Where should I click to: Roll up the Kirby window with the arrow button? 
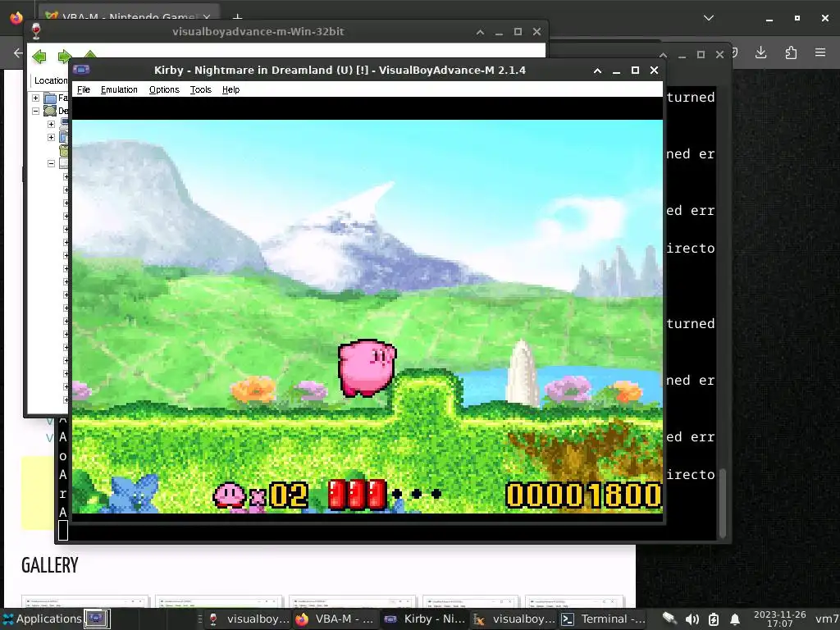[597, 71]
